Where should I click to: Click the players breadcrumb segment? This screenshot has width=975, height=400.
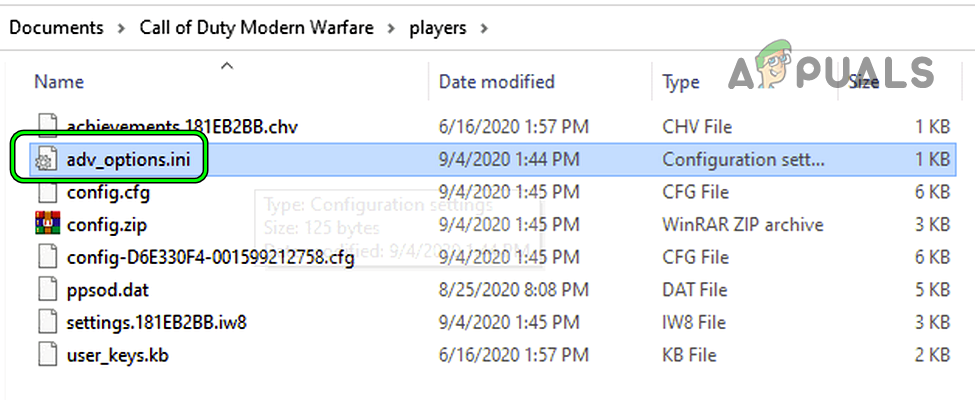point(437,28)
